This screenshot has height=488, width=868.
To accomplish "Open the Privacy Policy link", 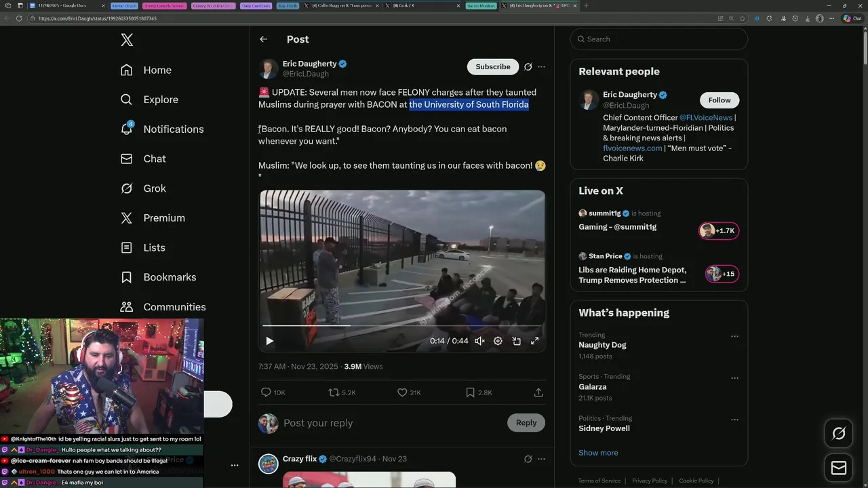I will [x=650, y=481].
